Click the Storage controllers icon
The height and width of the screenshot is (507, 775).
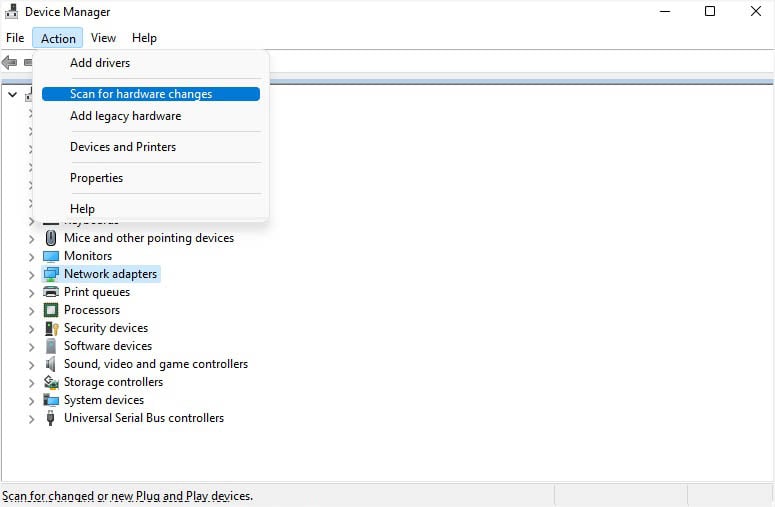[x=51, y=382]
